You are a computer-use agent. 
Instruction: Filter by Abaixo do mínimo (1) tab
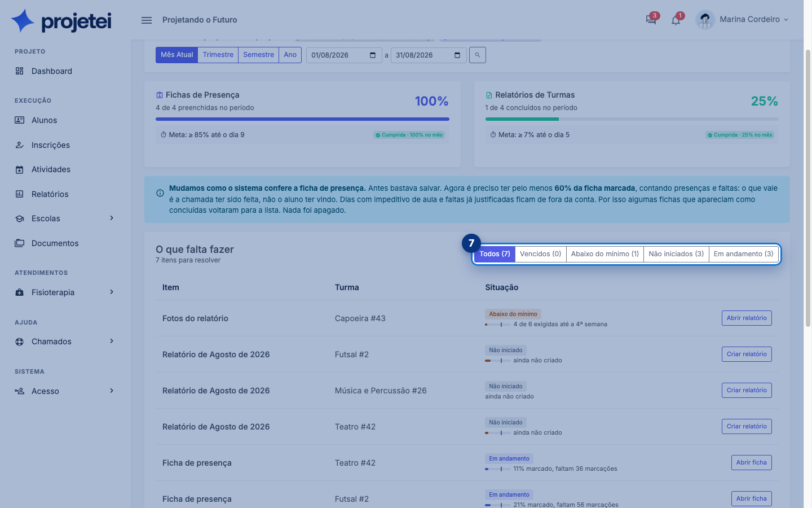click(605, 254)
